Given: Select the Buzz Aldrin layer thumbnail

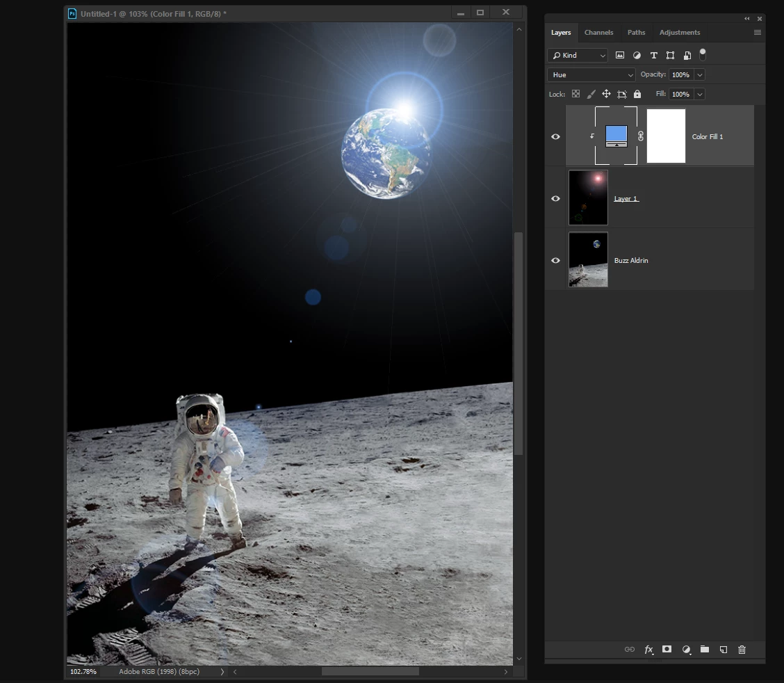Looking at the screenshot, I should pos(589,259).
